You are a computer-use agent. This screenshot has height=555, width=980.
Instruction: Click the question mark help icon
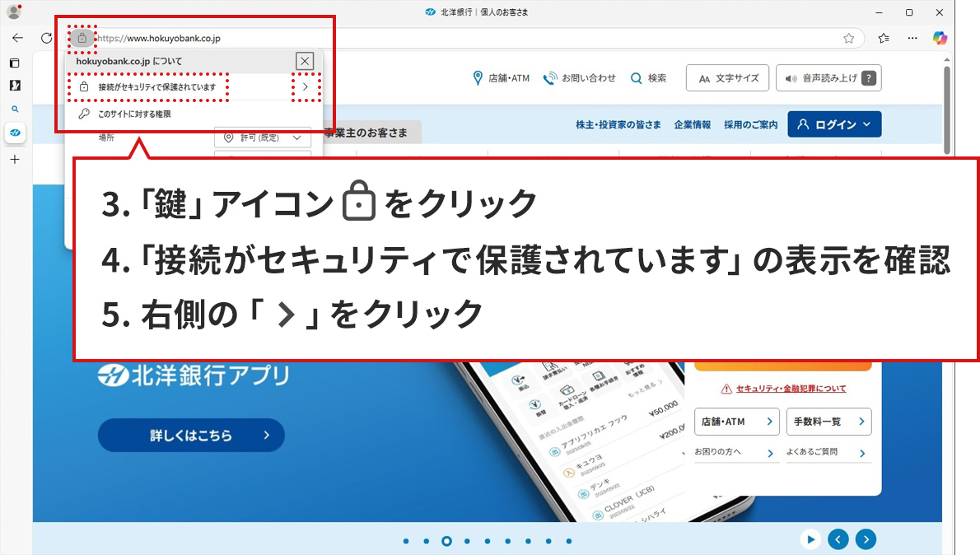(869, 78)
